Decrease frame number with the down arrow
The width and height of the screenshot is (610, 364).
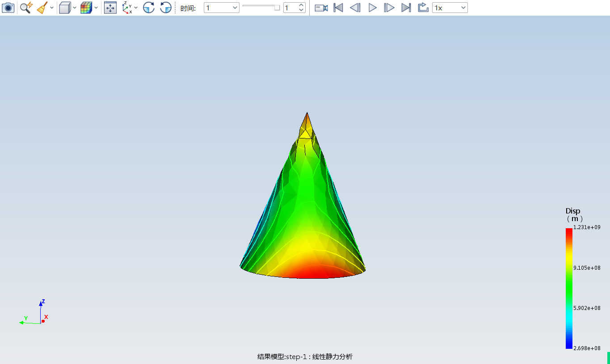[x=301, y=10]
